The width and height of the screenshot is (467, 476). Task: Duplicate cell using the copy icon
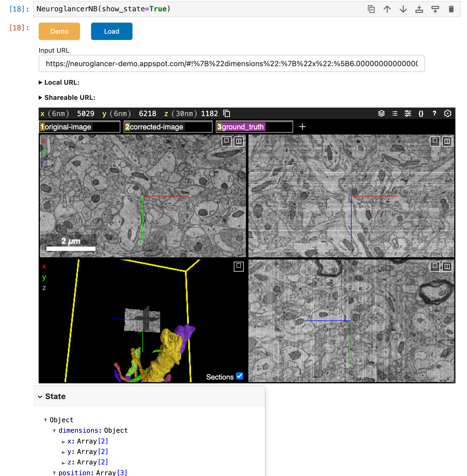click(x=371, y=9)
